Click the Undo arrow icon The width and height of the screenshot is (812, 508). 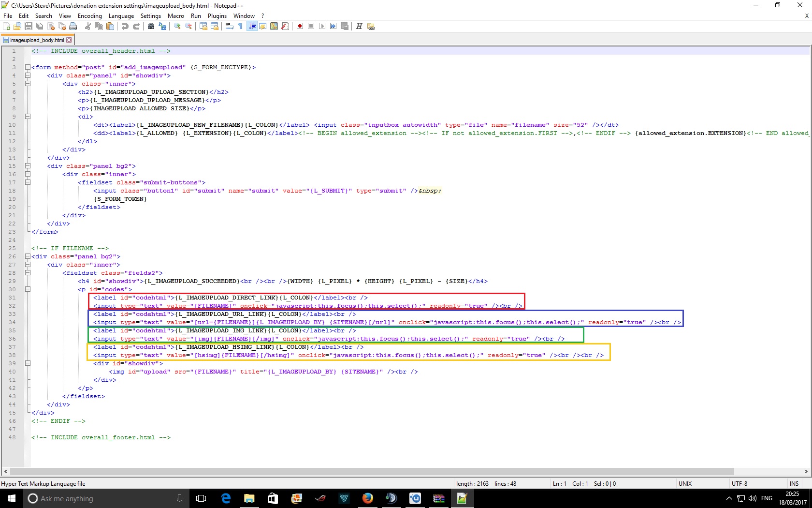[x=125, y=26]
